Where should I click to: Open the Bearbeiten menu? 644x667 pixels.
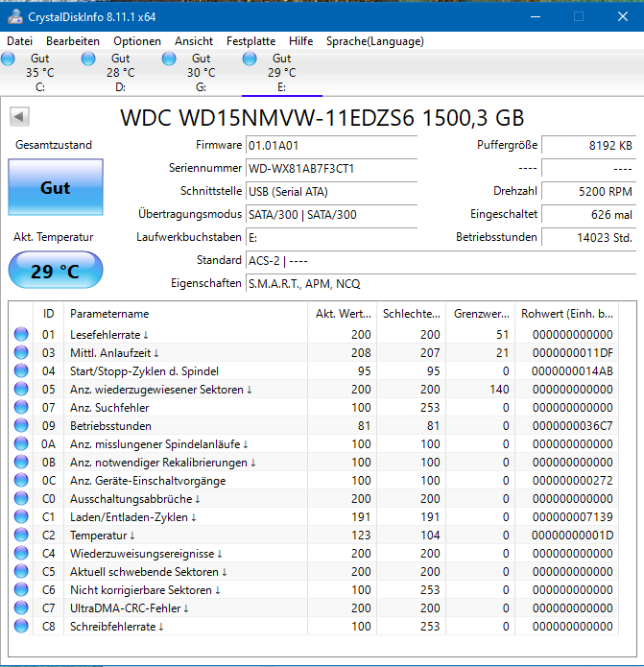click(73, 41)
